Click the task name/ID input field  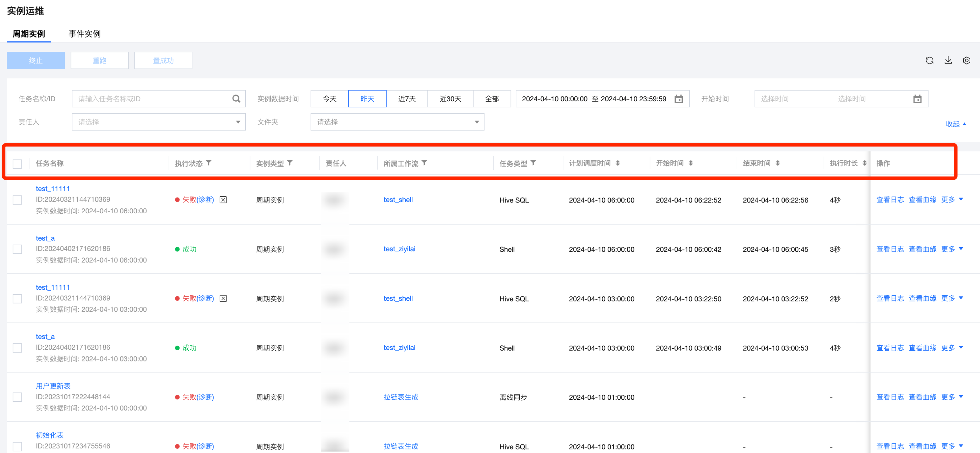(x=152, y=99)
